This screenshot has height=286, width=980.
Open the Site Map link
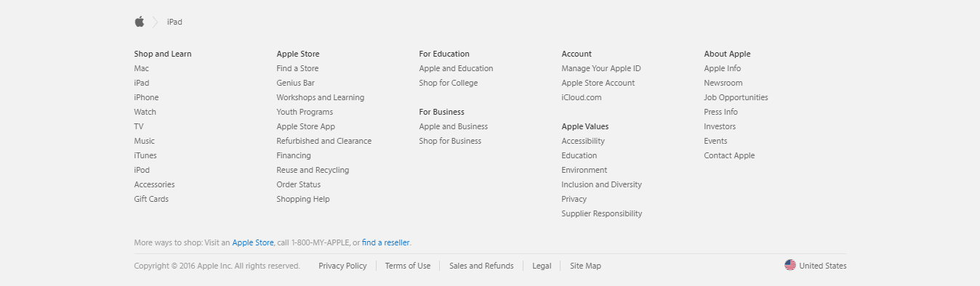pyautogui.click(x=585, y=266)
